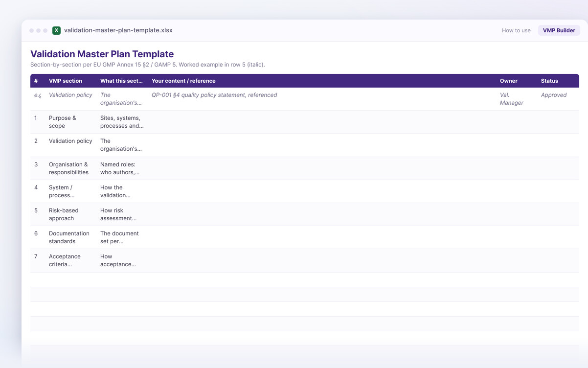Click the green Excel file icon
This screenshot has width=588, height=368.
(56, 30)
